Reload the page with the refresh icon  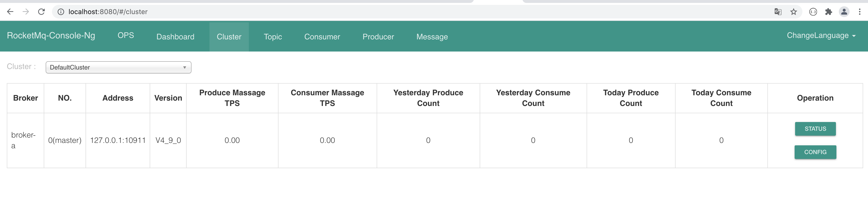(x=42, y=12)
